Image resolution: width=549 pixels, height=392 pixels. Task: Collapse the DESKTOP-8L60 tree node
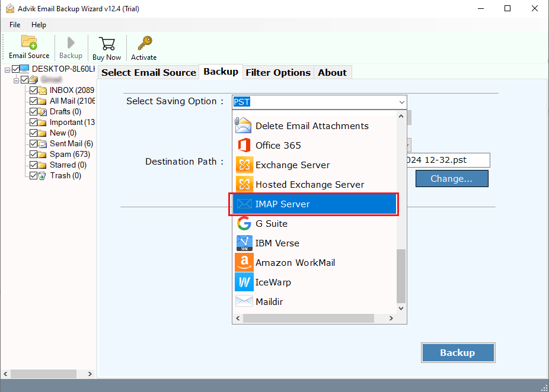pyautogui.click(x=7, y=70)
